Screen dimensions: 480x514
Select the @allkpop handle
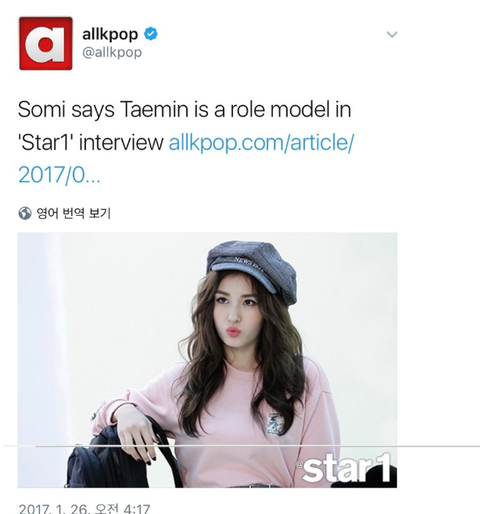pos(112,53)
